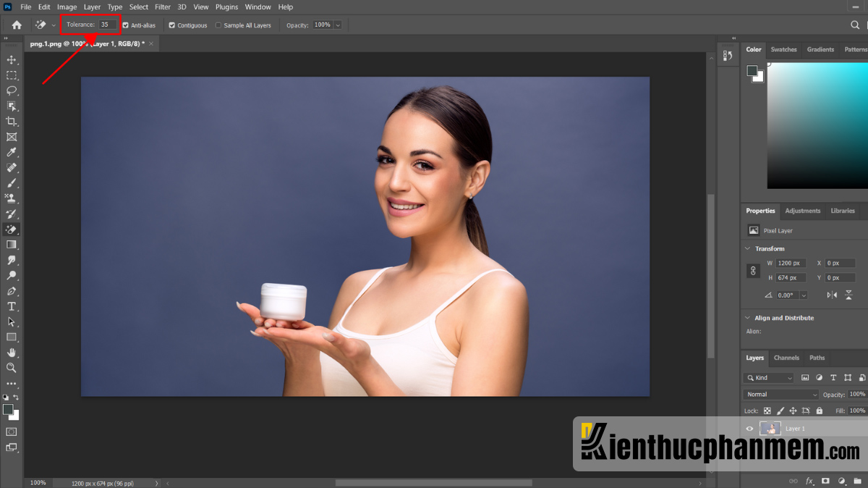Open the Libraries tab
This screenshot has width=868, height=488.
point(843,211)
